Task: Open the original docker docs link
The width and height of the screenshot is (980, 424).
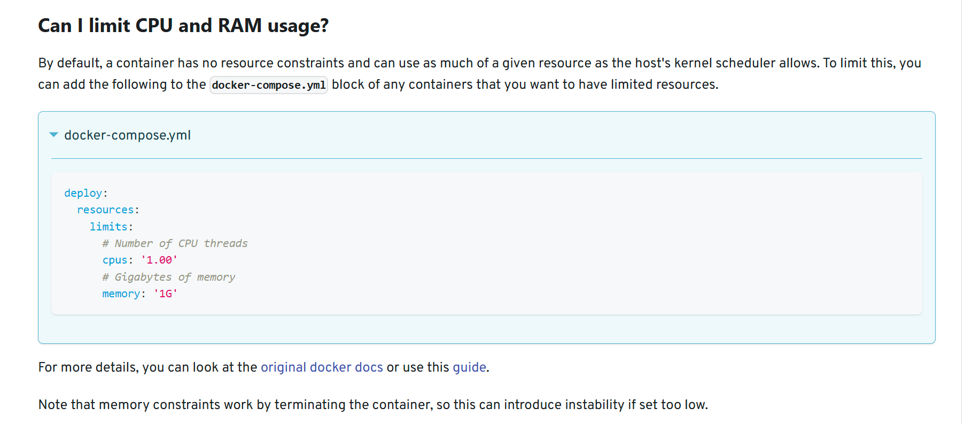Action: click(x=322, y=367)
